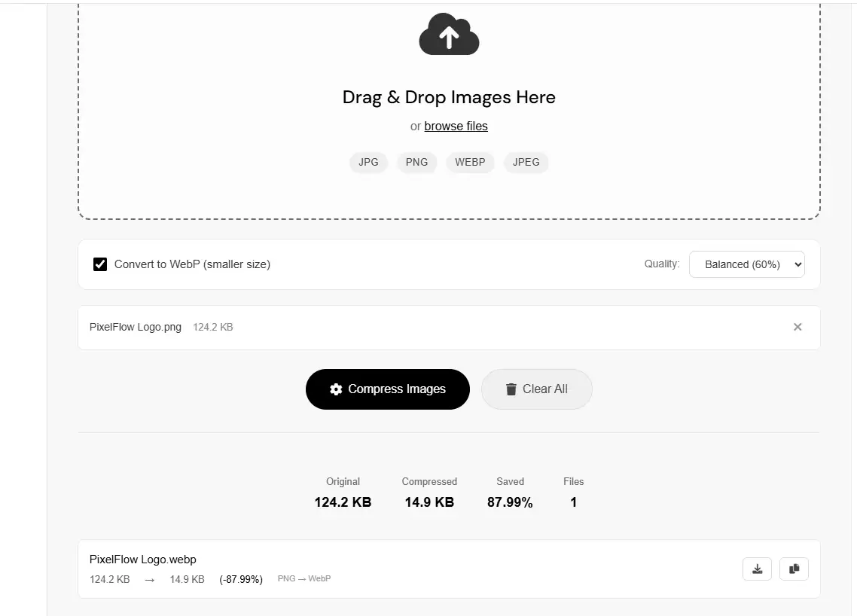
Task: Open the Quality dropdown showing Balanced (60%)
Action: click(746, 264)
